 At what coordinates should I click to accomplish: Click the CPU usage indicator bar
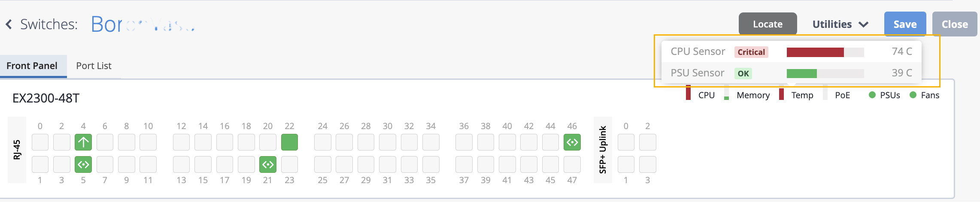[689, 93]
